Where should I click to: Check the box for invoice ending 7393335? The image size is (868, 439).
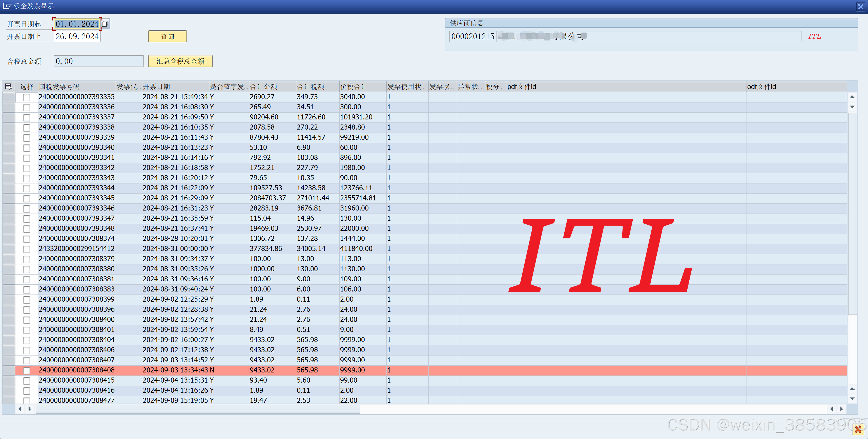[x=27, y=97]
